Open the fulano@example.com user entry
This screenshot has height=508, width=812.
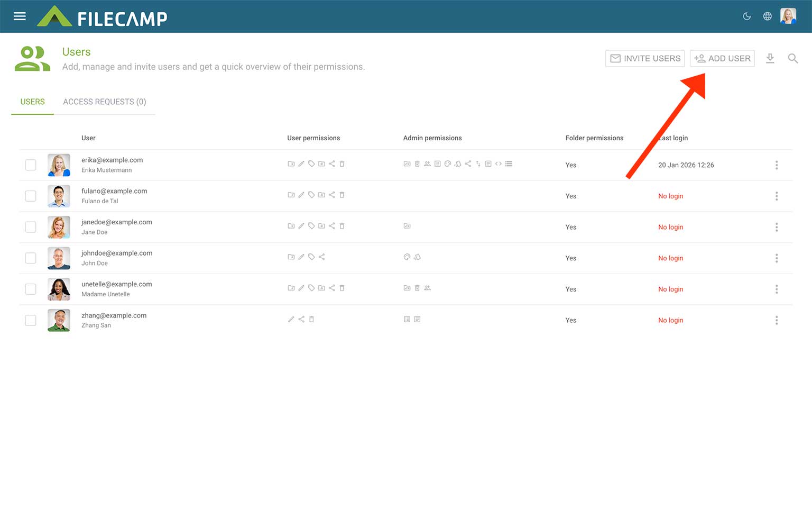[114, 191]
